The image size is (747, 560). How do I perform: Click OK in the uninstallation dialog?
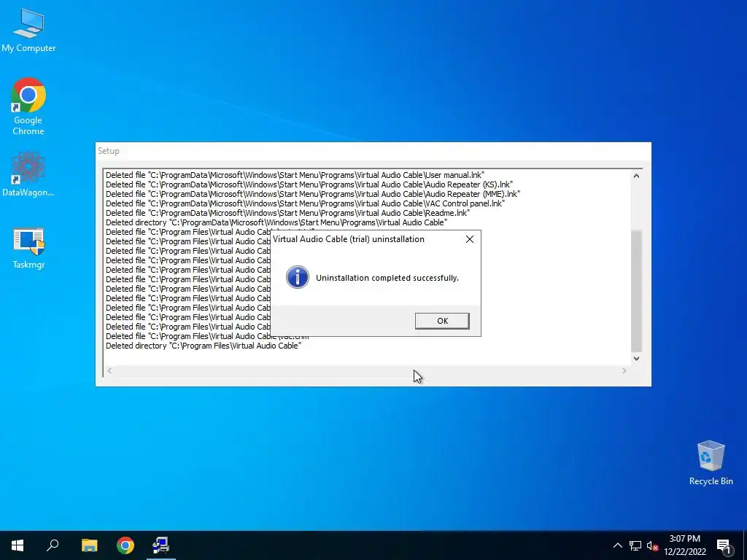[x=442, y=321]
